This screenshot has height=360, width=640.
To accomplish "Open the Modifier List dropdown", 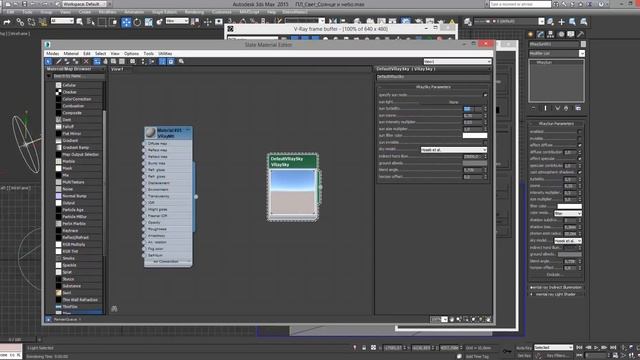I will 557,53.
